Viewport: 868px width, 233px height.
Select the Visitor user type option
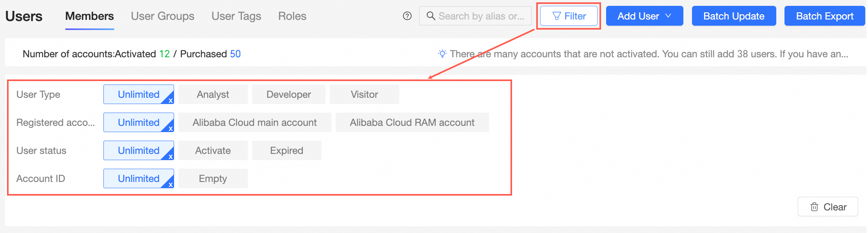coord(364,94)
